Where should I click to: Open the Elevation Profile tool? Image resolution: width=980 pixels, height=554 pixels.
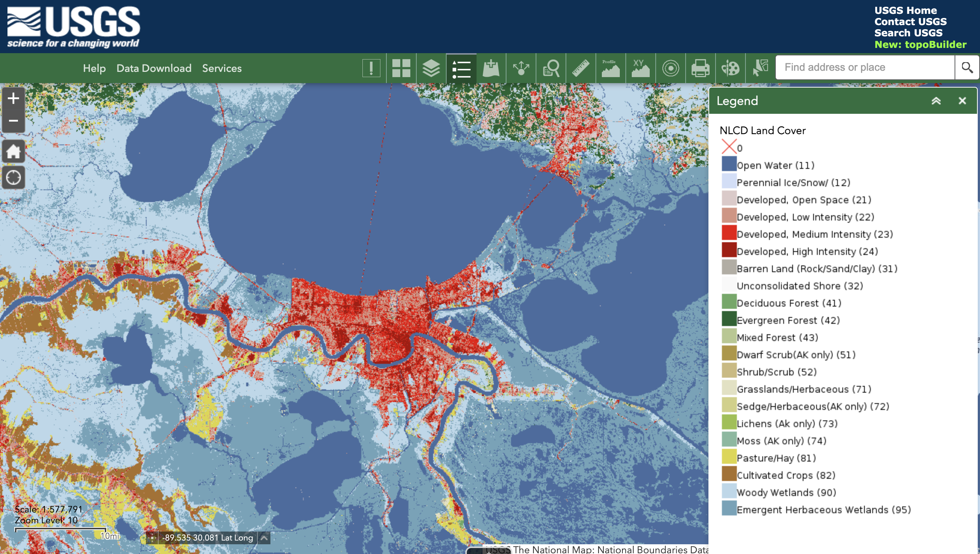[610, 68]
